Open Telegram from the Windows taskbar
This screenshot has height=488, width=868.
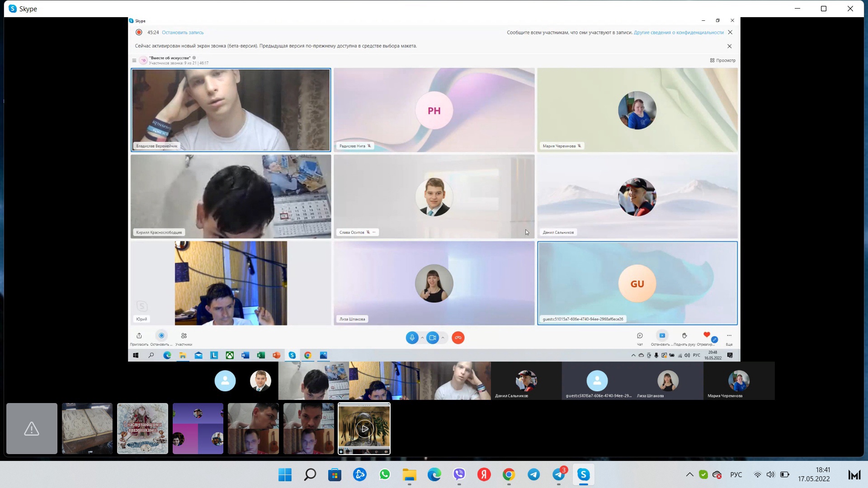click(534, 474)
